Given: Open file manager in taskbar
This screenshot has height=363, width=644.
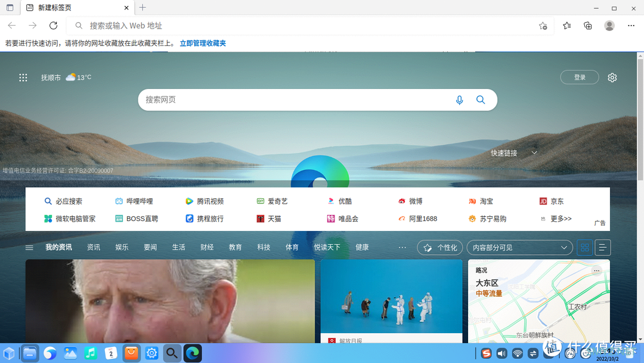Looking at the screenshot, I should (x=30, y=353).
